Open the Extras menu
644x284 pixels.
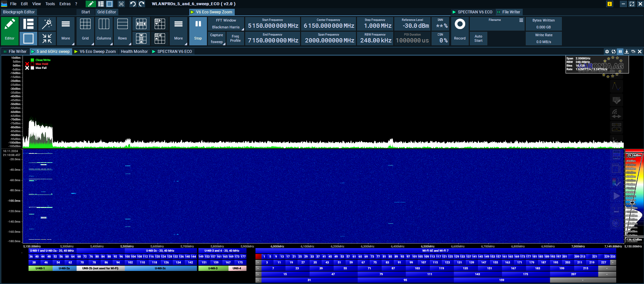point(65,4)
